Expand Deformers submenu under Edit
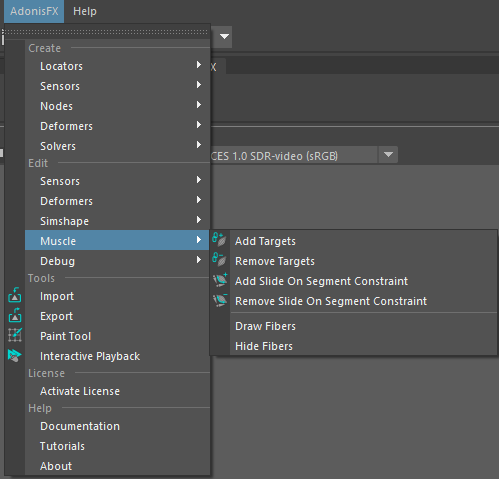Viewport: 499px width, 479px height. [x=117, y=201]
